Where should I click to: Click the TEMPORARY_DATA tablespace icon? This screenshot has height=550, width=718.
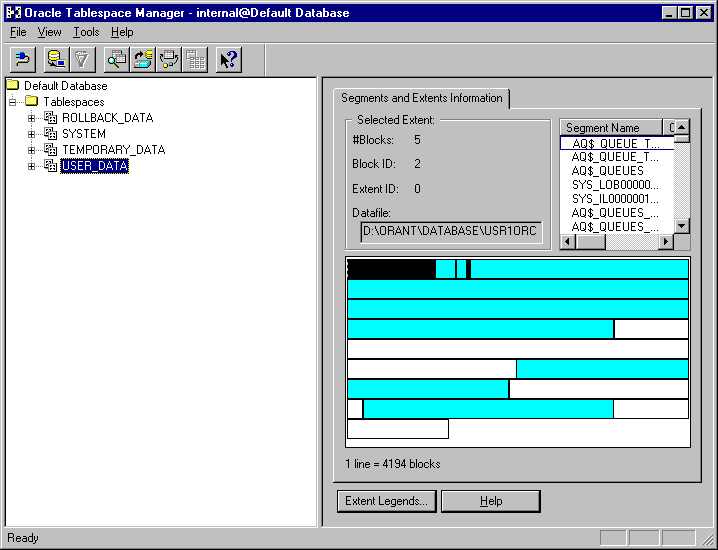pos(51,149)
